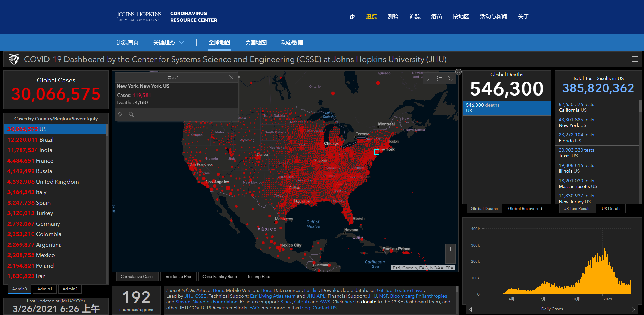Show the next chart with right arrow

click(x=633, y=309)
